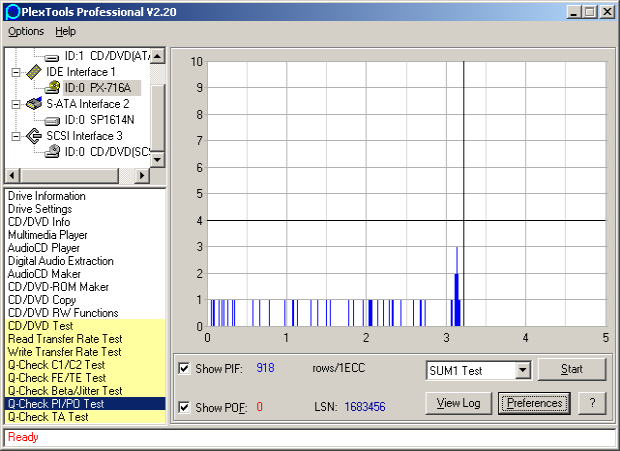Select S-ATA Interface 2 label

click(x=88, y=104)
